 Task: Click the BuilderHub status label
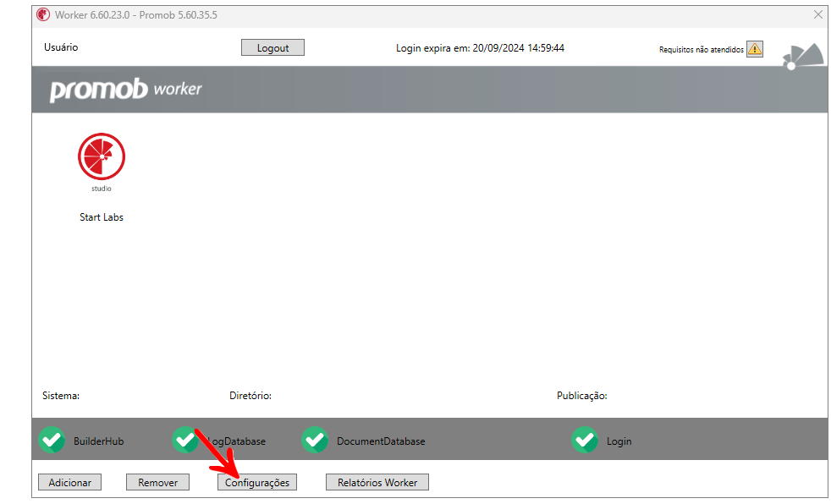point(98,441)
